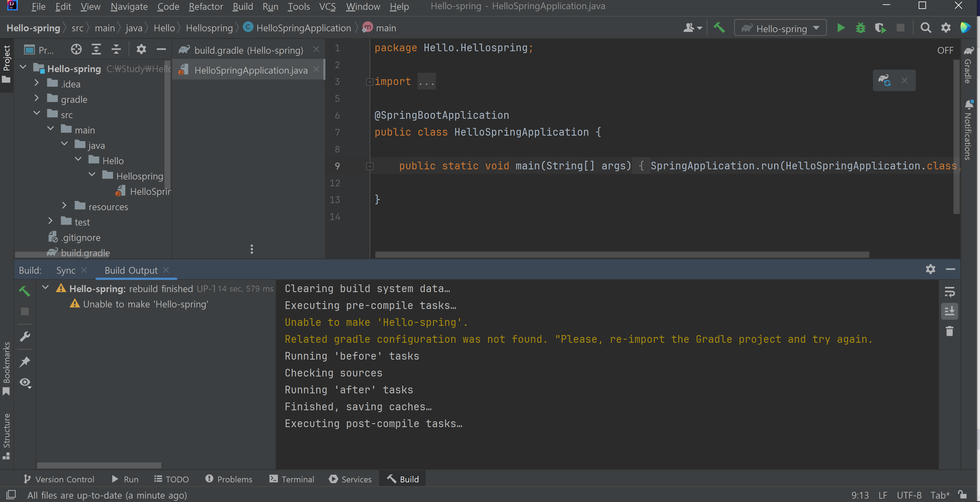This screenshot has height=502, width=980.
Task: Open the Hello-spring run configuration dropdown
Action: click(780, 28)
